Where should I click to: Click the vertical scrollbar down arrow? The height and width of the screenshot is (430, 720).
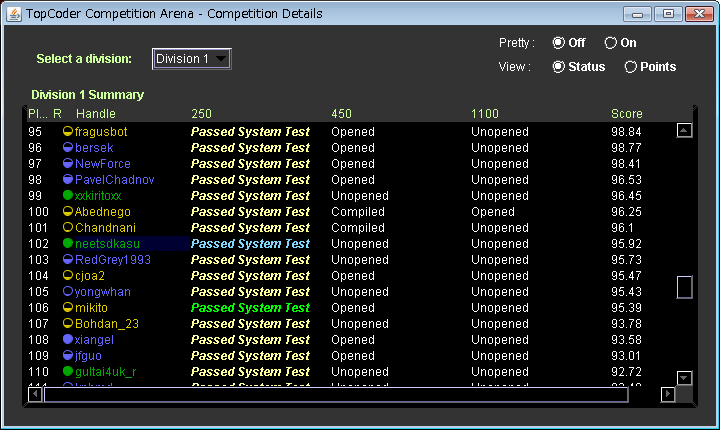[684, 378]
